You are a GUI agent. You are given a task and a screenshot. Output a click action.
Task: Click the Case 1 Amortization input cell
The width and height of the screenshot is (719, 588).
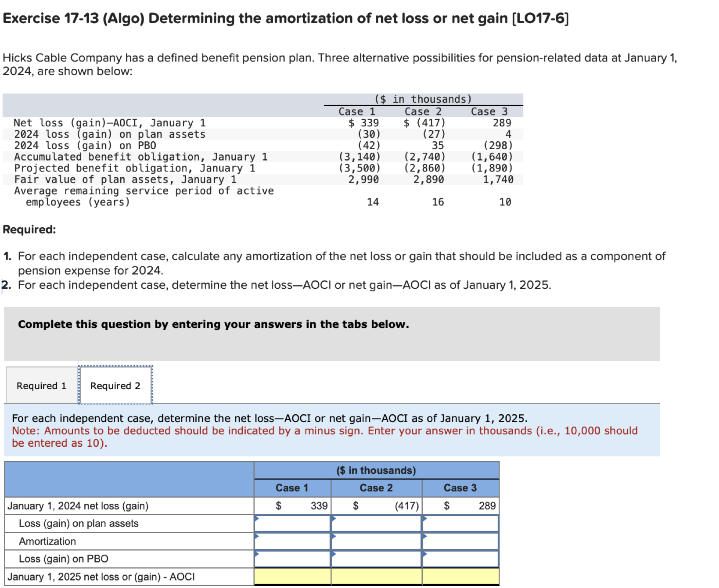point(292,541)
